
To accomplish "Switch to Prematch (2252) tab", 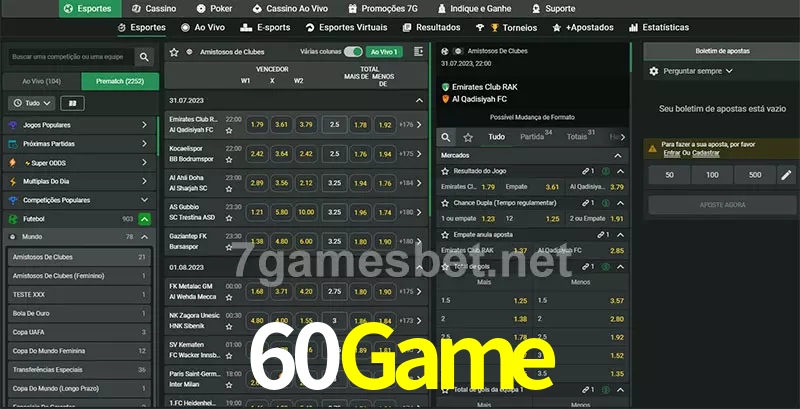I will tap(120, 82).
